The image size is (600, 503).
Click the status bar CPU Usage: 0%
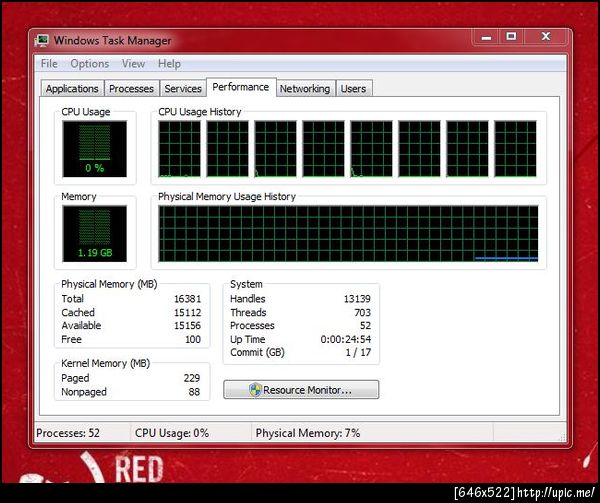click(x=172, y=433)
